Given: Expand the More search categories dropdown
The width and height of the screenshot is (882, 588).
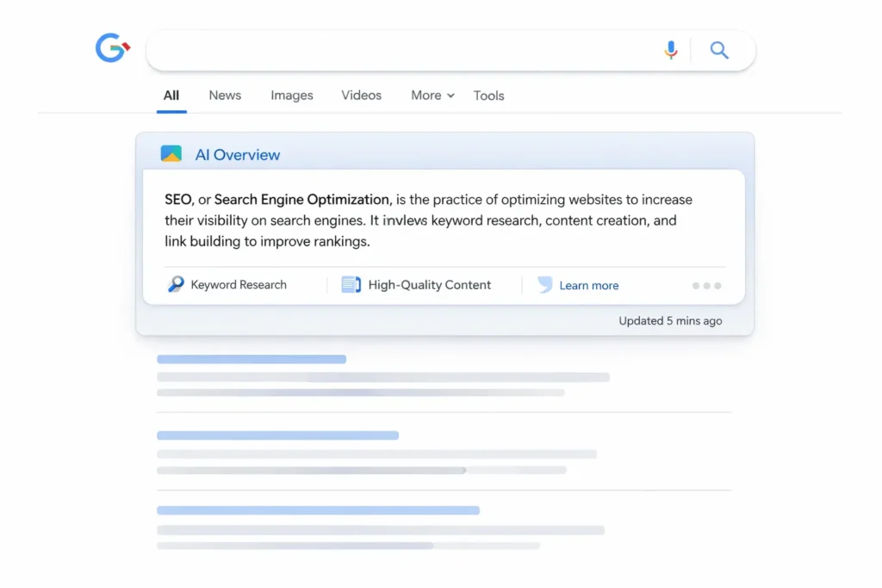Looking at the screenshot, I should tap(431, 95).
